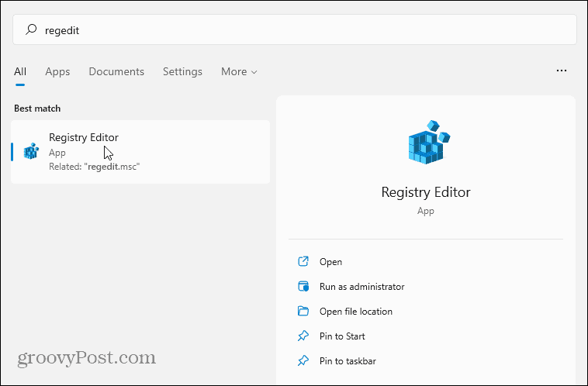The width and height of the screenshot is (588, 386).
Task: Expand the More dropdown
Action: 239,71
